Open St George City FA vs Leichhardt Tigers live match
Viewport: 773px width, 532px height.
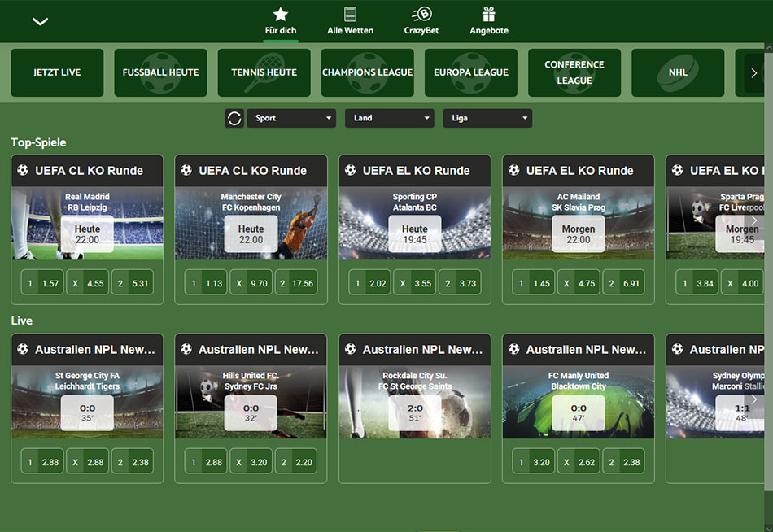[x=87, y=402]
